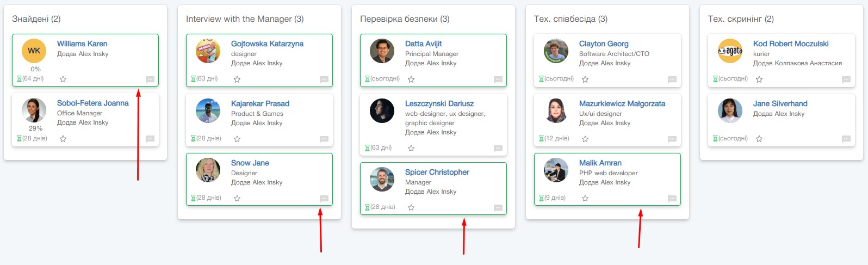Open Snow Jane comment bubble
868x265 pixels.
coord(324,199)
